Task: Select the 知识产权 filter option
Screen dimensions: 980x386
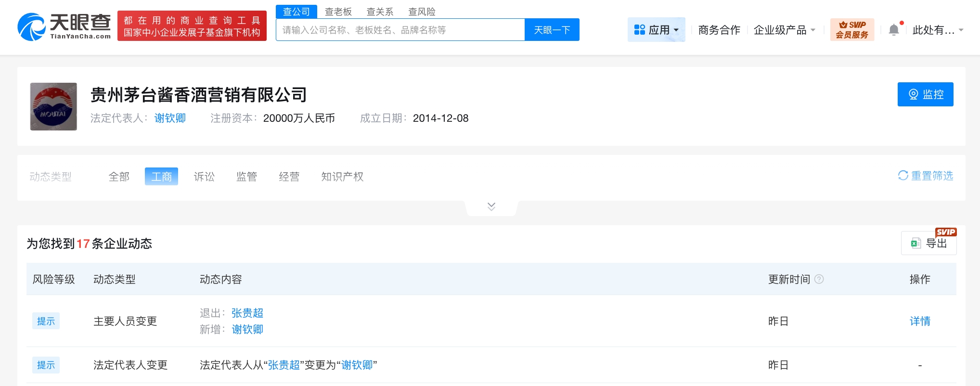Action: pyautogui.click(x=342, y=177)
